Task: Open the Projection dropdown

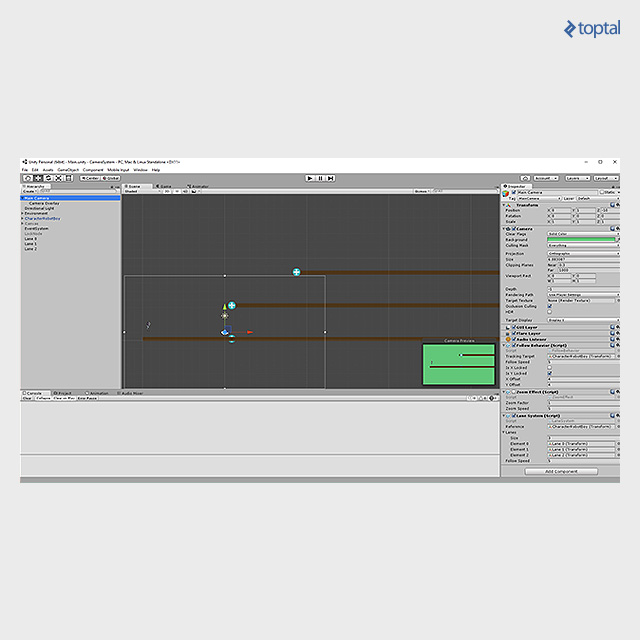Action: (x=582, y=253)
